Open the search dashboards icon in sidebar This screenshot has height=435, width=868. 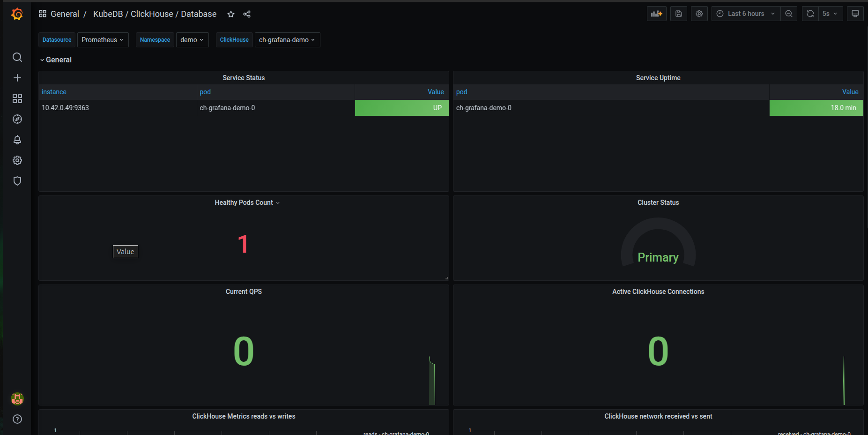coord(17,57)
